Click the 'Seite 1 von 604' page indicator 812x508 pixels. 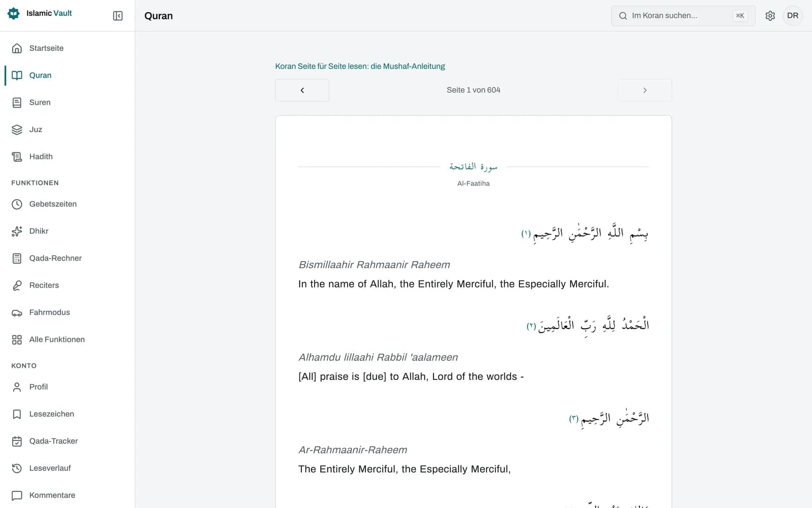473,90
